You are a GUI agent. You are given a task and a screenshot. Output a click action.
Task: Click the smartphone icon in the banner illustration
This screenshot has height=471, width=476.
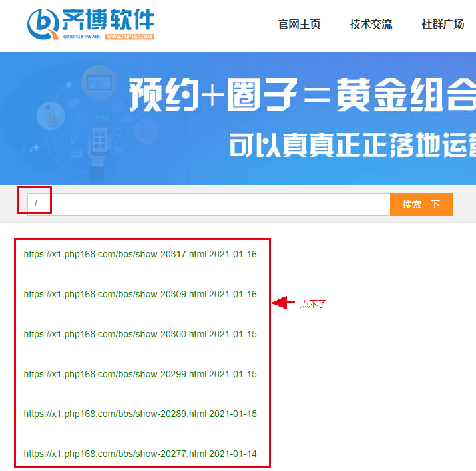(x=99, y=140)
